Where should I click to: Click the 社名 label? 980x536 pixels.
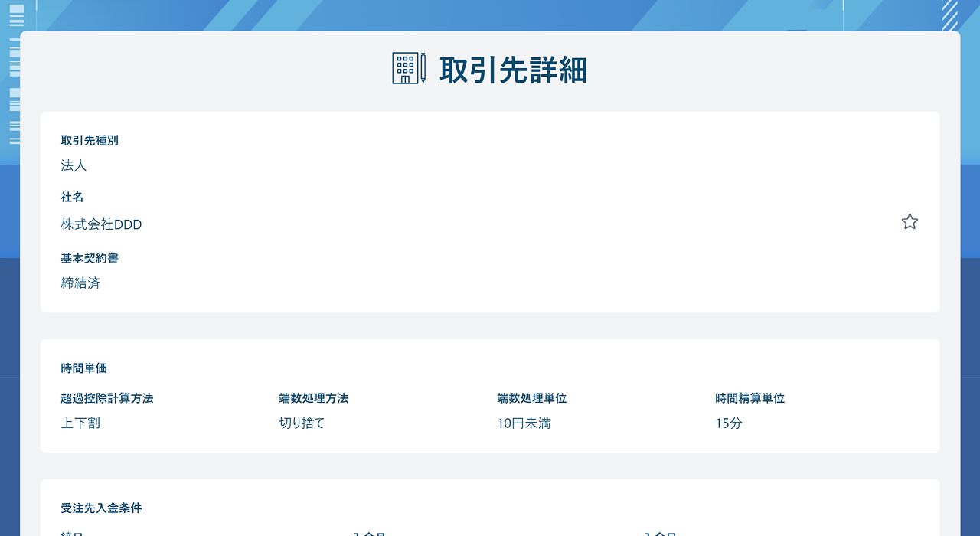click(73, 198)
